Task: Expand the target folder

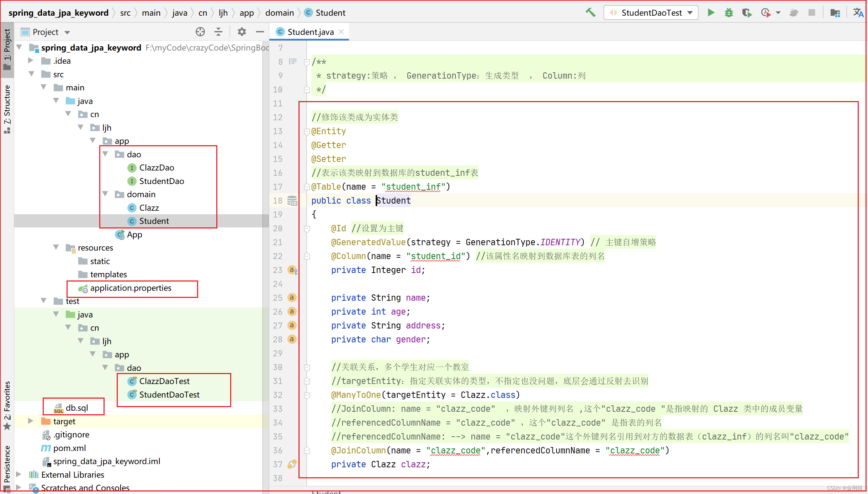Action: point(31,421)
